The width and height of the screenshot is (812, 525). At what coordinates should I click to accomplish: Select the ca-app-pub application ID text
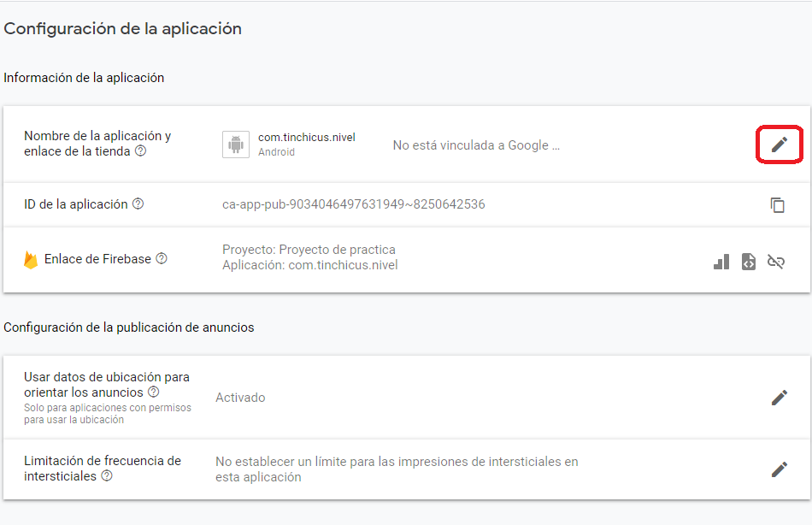coord(353,204)
